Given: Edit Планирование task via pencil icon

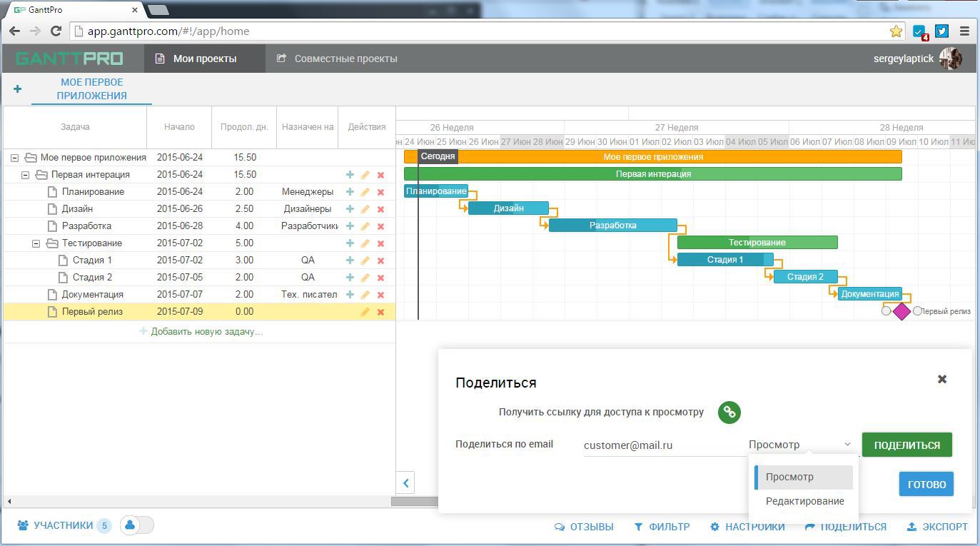Looking at the screenshot, I should 365,192.
